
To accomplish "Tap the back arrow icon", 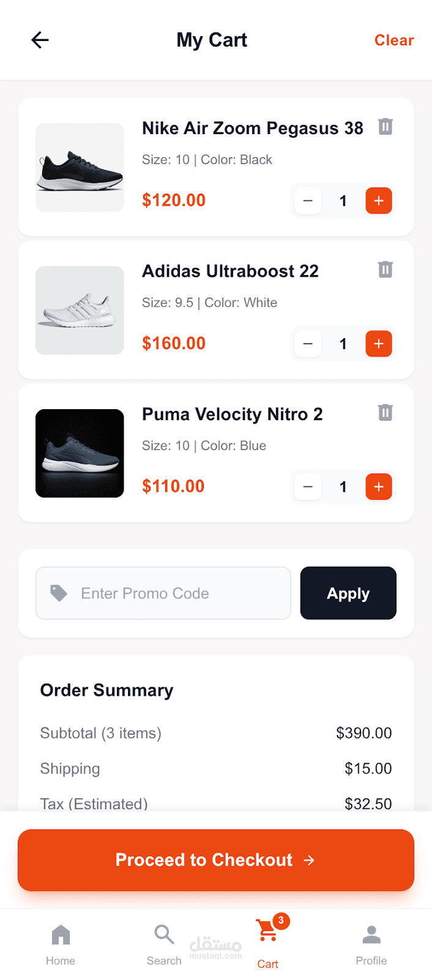I will pyautogui.click(x=40, y=40).
